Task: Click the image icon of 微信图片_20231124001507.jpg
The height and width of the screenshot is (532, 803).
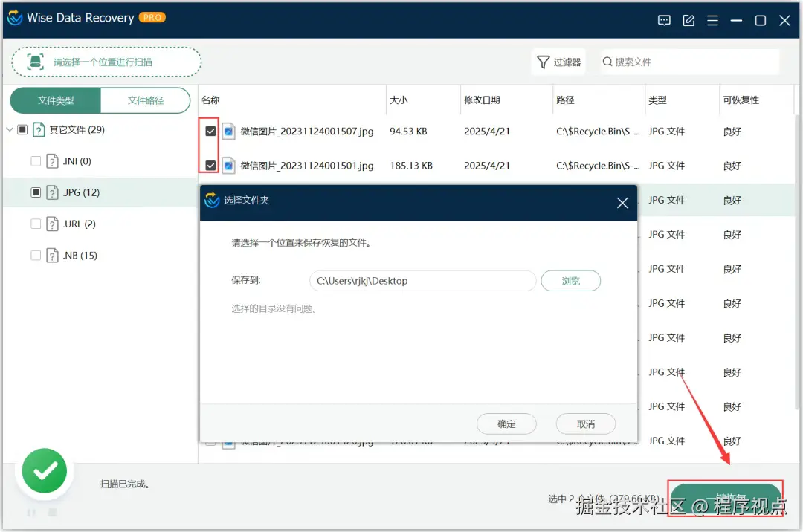Action: click(x=229, y=132)
